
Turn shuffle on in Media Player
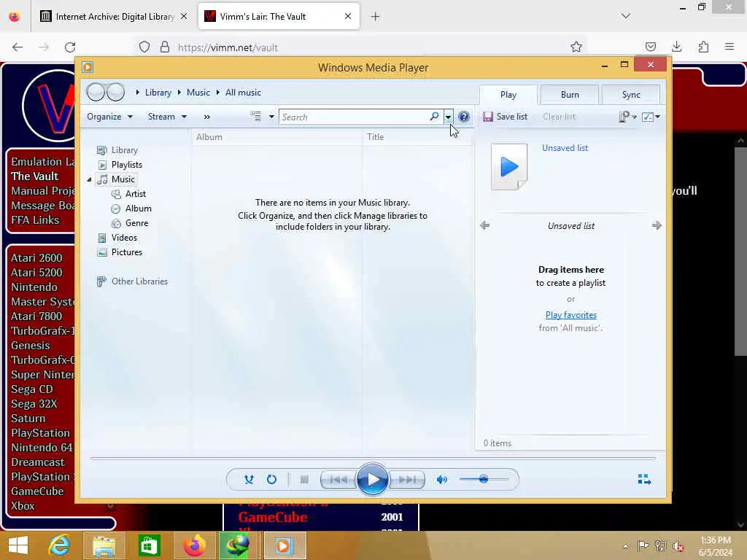click(249, 480)
